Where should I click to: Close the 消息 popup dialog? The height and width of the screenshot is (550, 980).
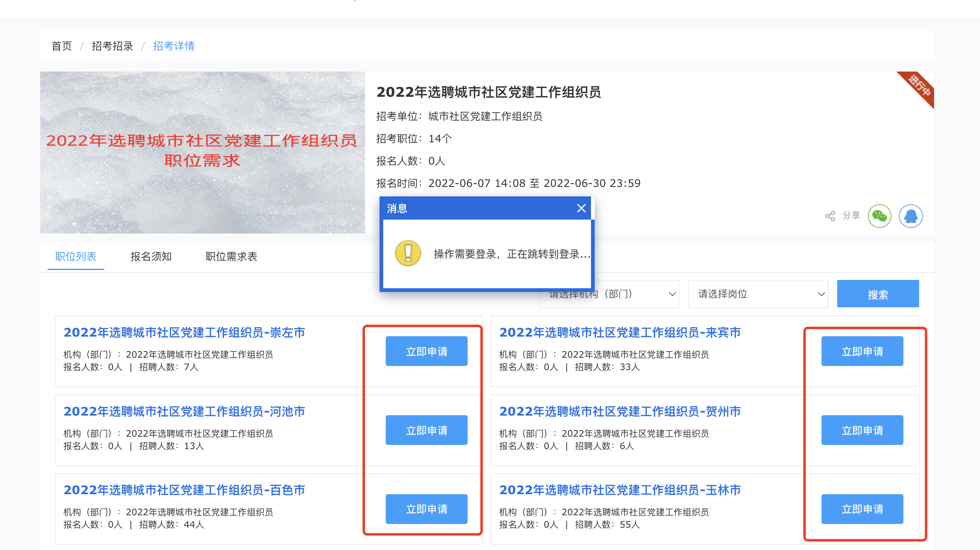(x=581, y=208)
